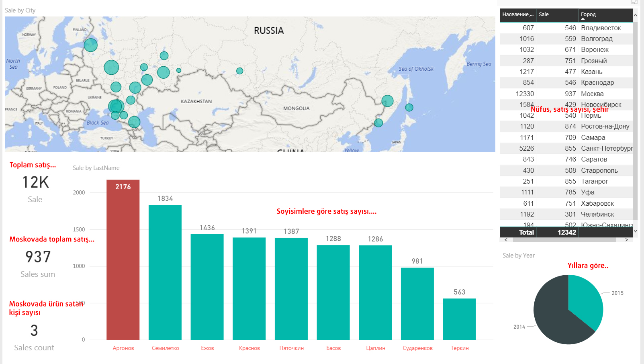644x364 pixels.
Task: Click the sort arrow under Город header
Action: coord(583,19)
